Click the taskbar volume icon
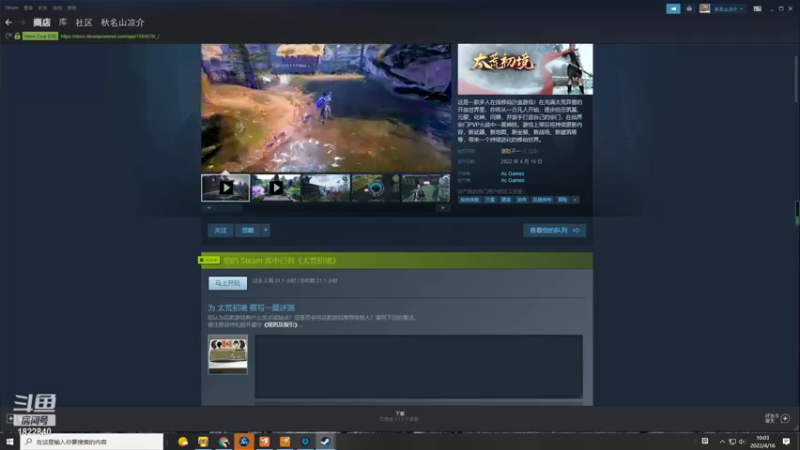 point(742,441)
